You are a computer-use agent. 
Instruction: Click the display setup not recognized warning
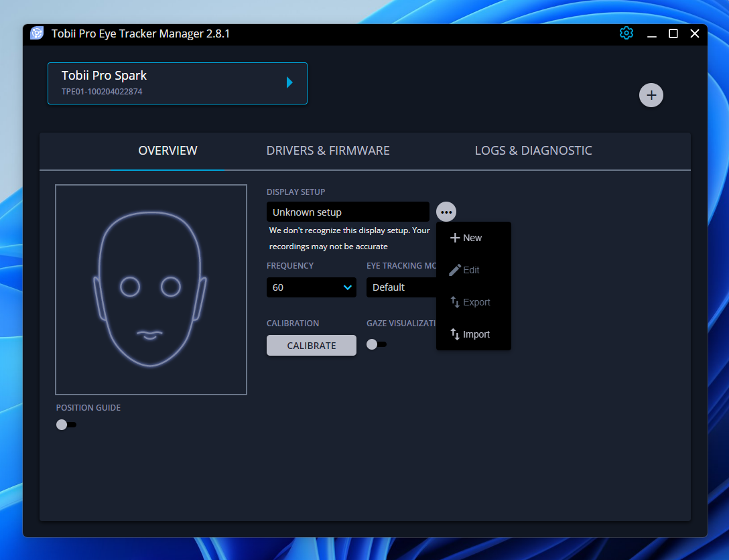[350, 238]
